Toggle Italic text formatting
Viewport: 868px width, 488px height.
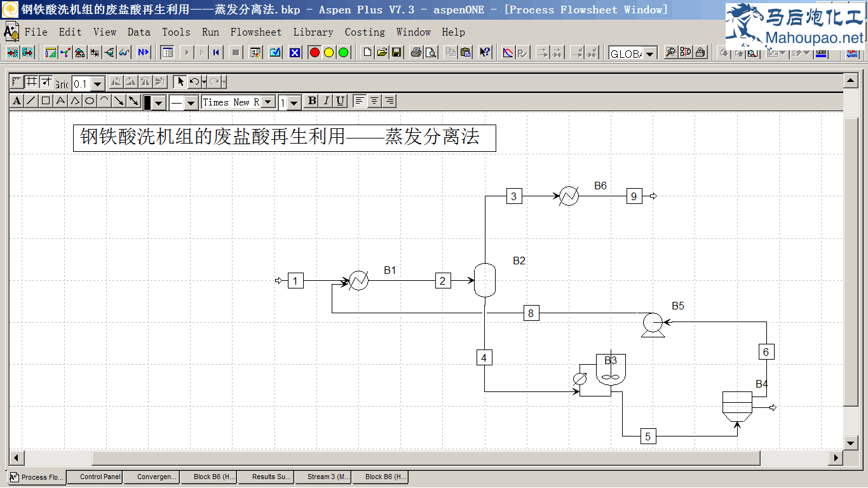[326, 101]
